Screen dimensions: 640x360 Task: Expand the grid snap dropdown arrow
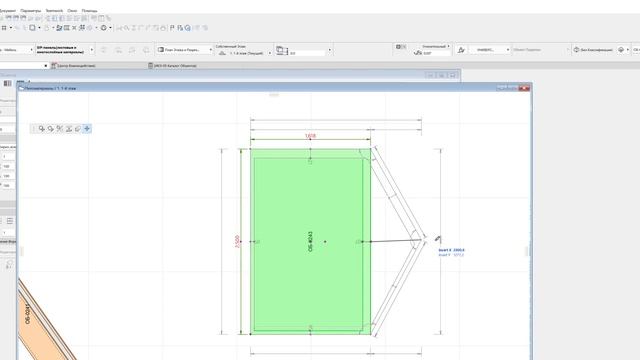11,28
